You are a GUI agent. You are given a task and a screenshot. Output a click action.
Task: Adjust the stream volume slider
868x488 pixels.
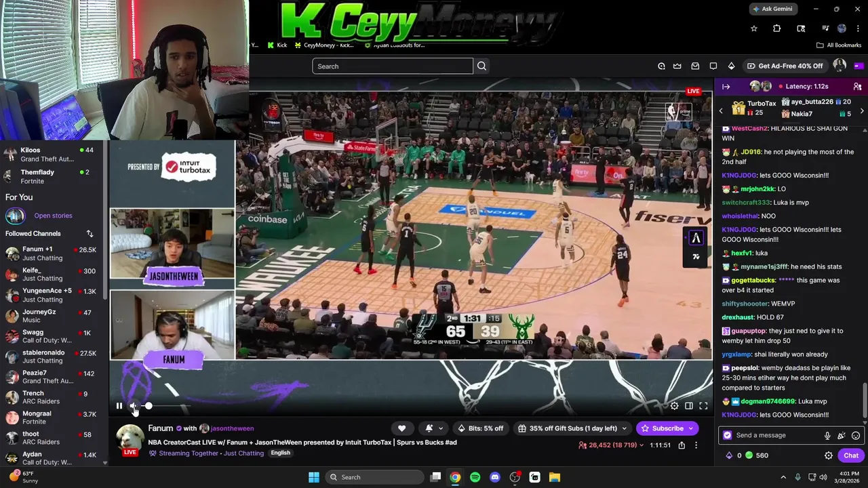click(x=166, y=406)
